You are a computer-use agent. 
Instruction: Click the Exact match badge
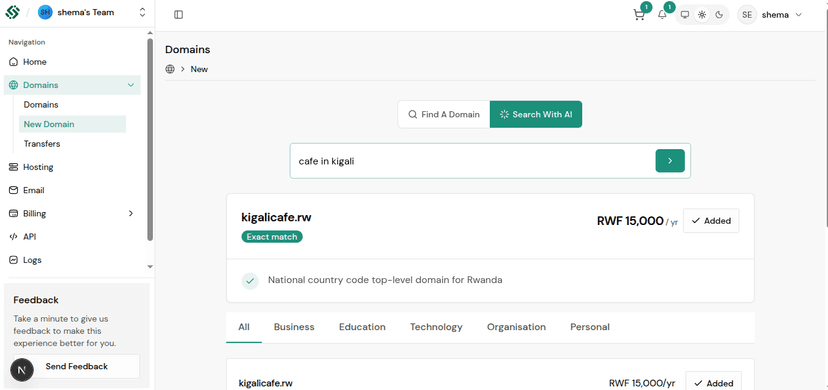272,237
